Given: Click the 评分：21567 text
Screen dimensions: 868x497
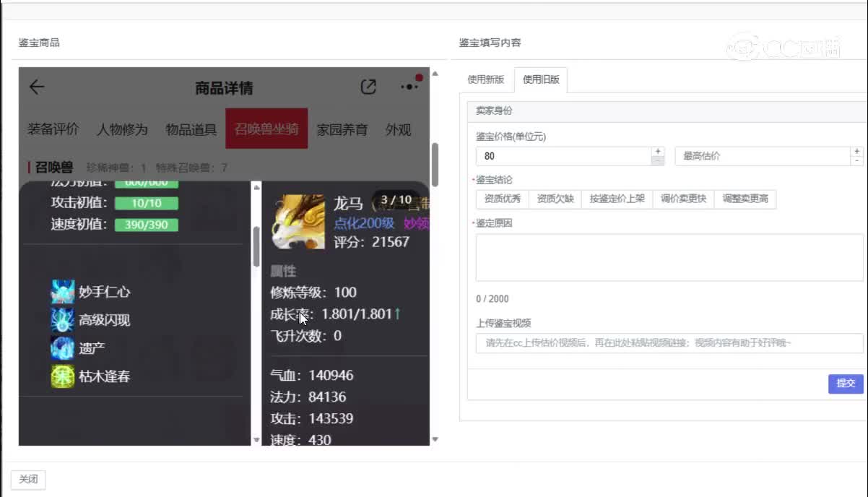Looking at the screenshot, I should click(371, 242).
